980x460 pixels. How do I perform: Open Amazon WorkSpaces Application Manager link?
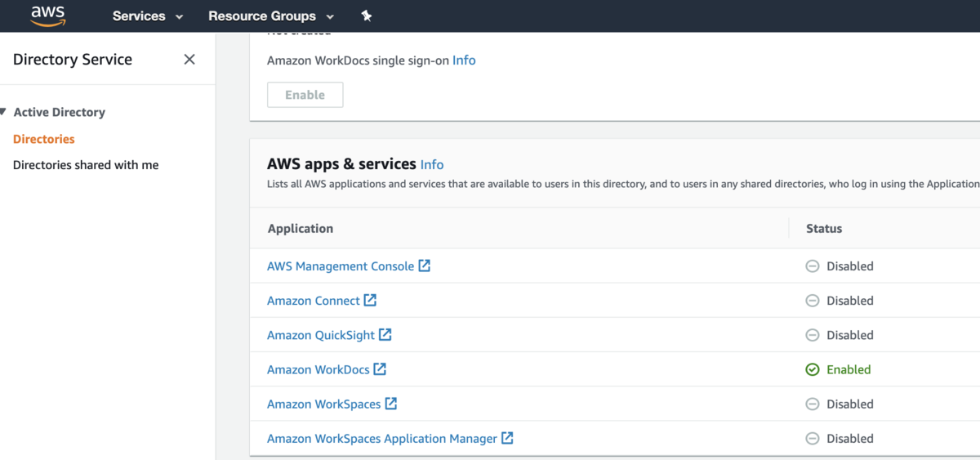(x=382, y=439)
